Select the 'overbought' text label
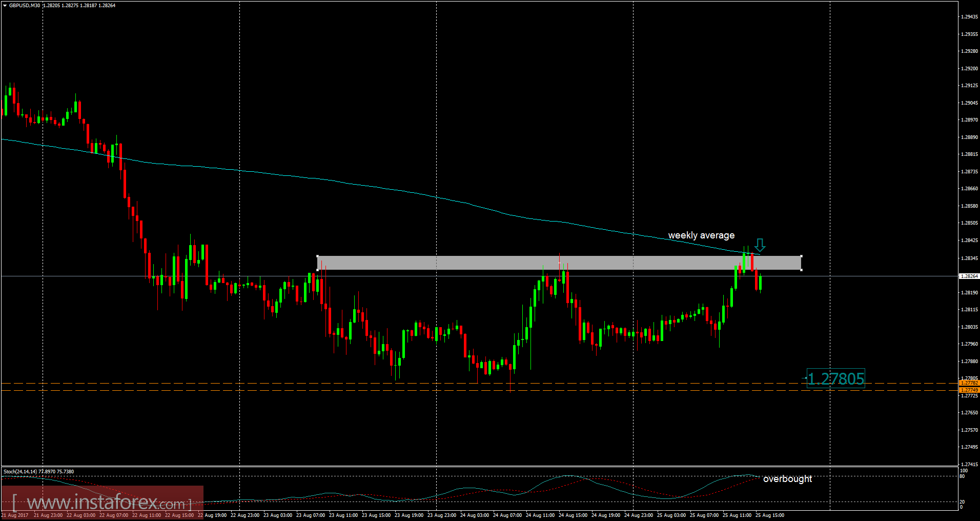The height and width of the screenshot is (521, 980). pyautogui.click(x=787, y=479)
